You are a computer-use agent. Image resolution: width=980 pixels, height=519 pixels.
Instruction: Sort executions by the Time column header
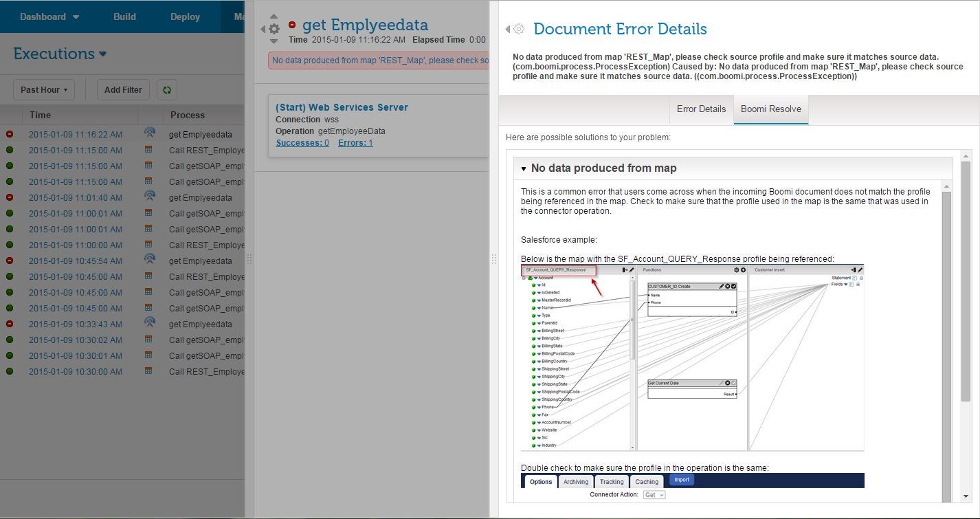(x=40, y=115)
